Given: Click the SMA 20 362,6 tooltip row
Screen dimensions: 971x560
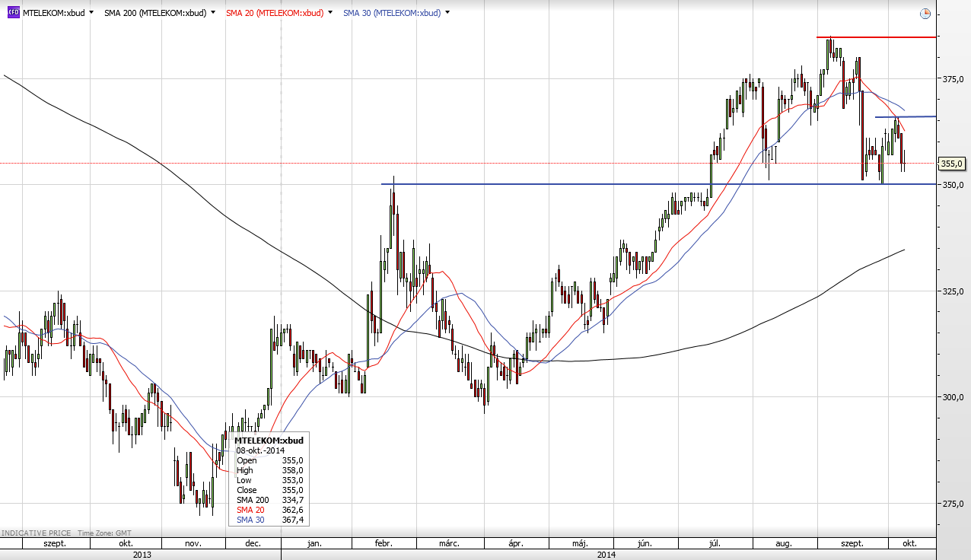Looking at the screenshot, I should 270,510.
